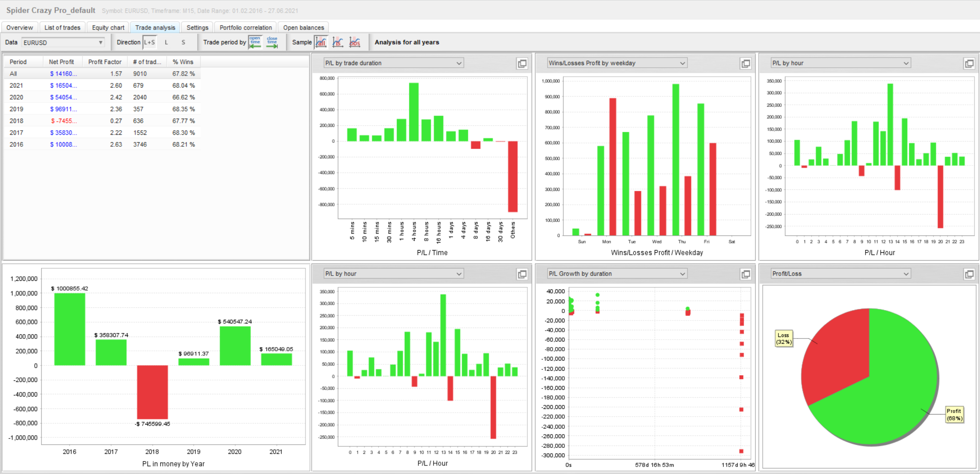Switch to the List of trades tab
Viewport: 980px width, 474px height.
(63, 27)
